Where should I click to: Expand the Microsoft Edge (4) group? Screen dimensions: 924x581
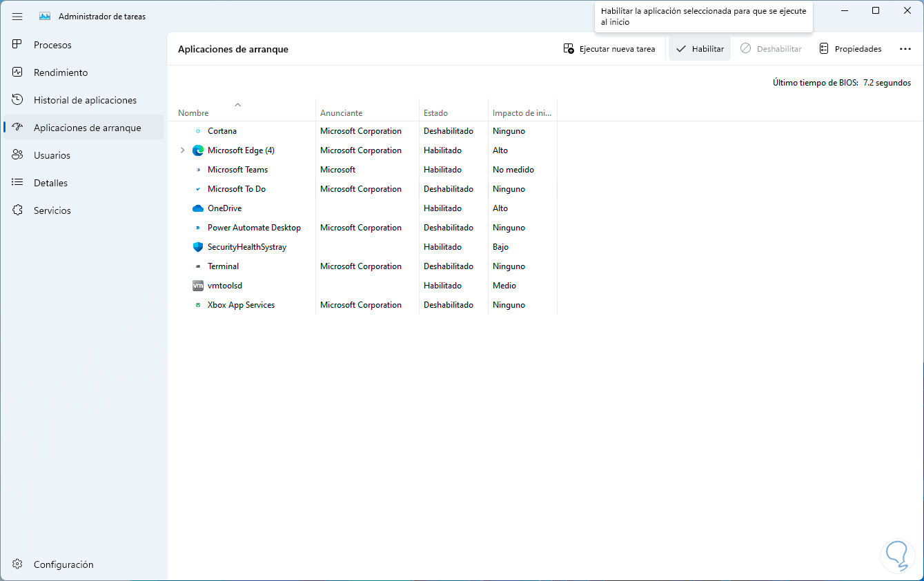click(182, 150)
